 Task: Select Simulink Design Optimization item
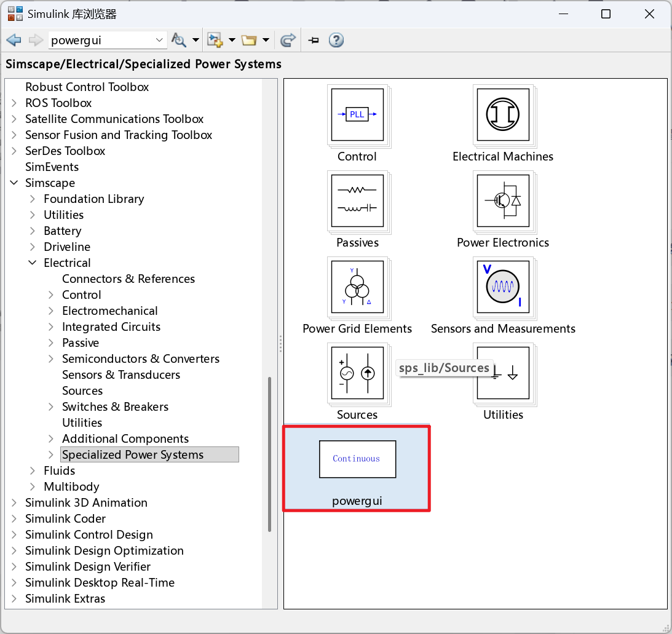point(105,551)
